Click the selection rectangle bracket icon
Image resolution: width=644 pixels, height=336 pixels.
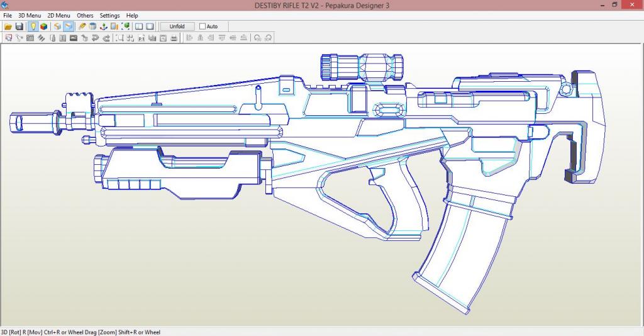[119, 38]
